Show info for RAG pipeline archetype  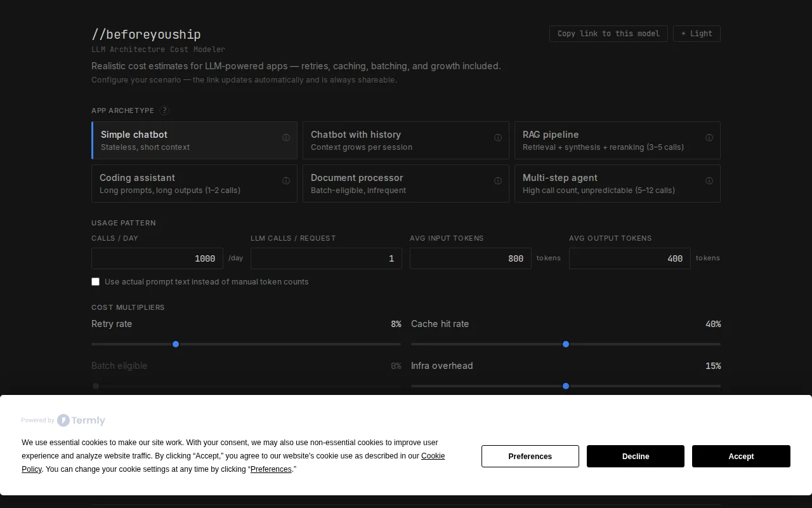coord(709,138)
